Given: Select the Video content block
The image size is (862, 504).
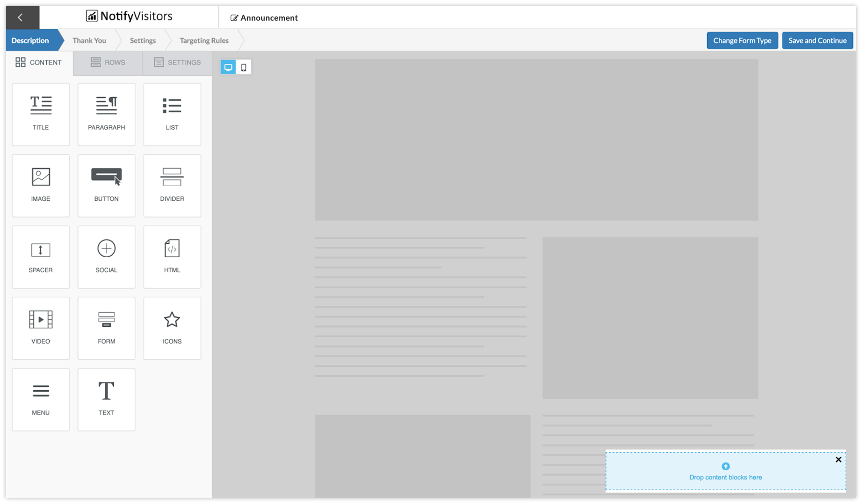Looking at the screenshot, I should click(41, 328).
